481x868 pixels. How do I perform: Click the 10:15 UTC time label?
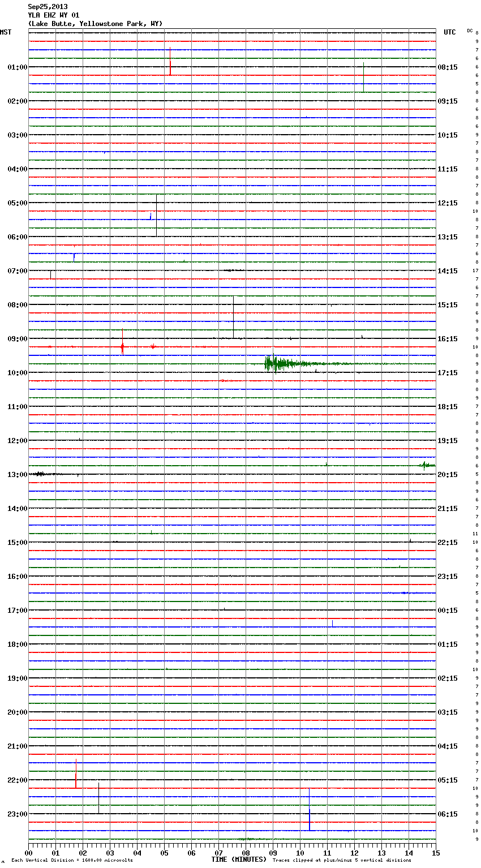click(x=448, y=135)
